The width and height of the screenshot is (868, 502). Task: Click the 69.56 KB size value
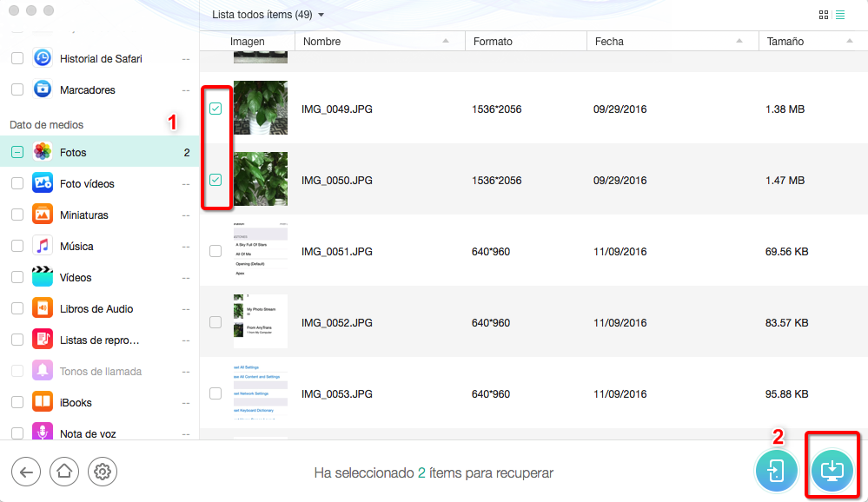pyautogui.click(x=786, y=252)
